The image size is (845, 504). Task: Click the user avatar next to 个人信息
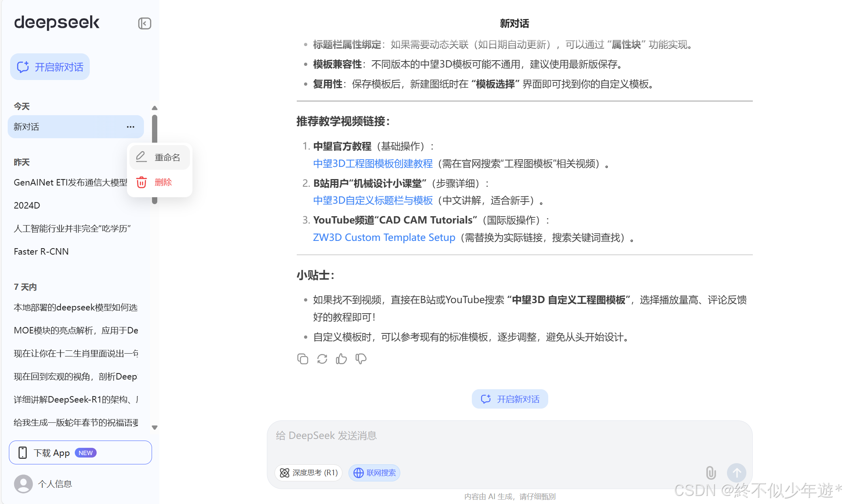point(23,484)
